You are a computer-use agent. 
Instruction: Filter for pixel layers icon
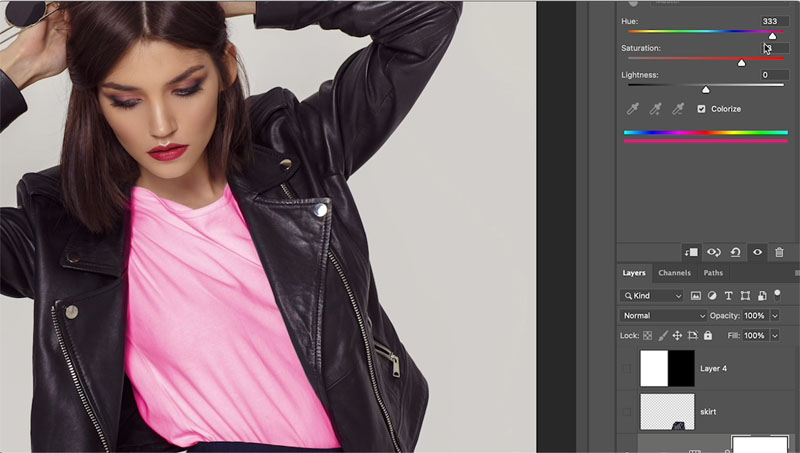pyautogui.click(x=695, y=295)
